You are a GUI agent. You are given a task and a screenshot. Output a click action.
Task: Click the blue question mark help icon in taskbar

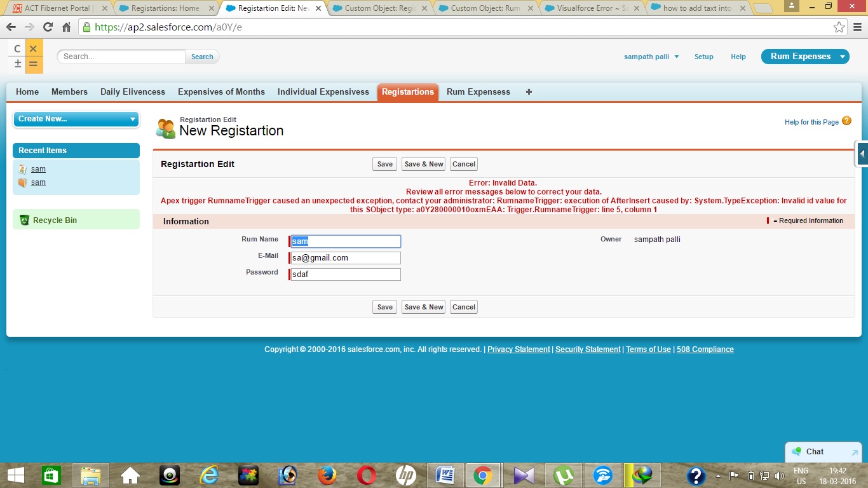coord(696,475)
